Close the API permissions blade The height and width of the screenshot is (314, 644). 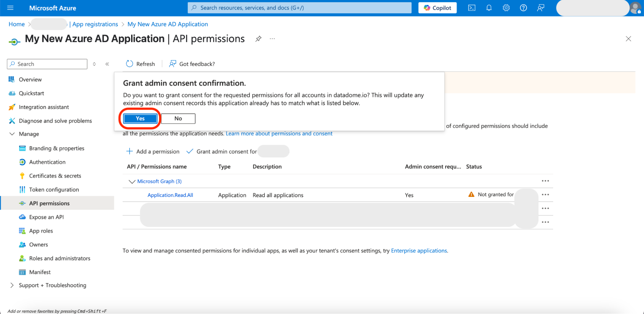(x=628, y=39)
